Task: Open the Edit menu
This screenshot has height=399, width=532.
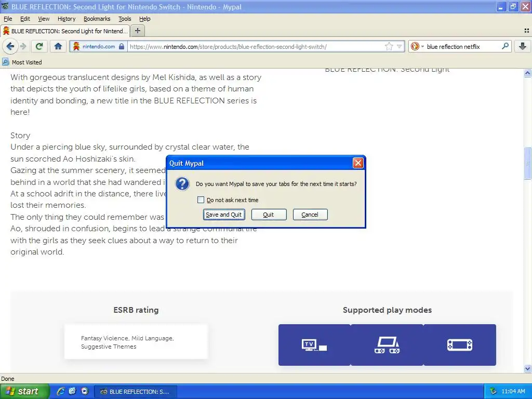Action: click(x=25, y=19)
